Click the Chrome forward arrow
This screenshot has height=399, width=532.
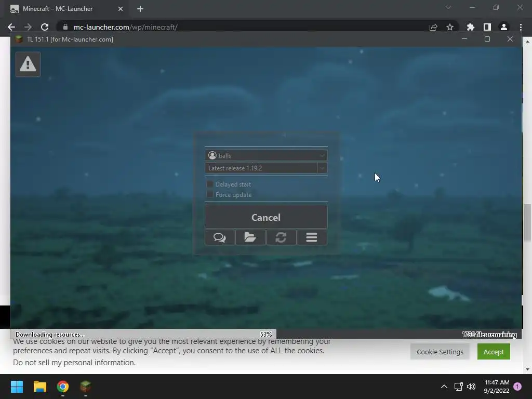28,27
